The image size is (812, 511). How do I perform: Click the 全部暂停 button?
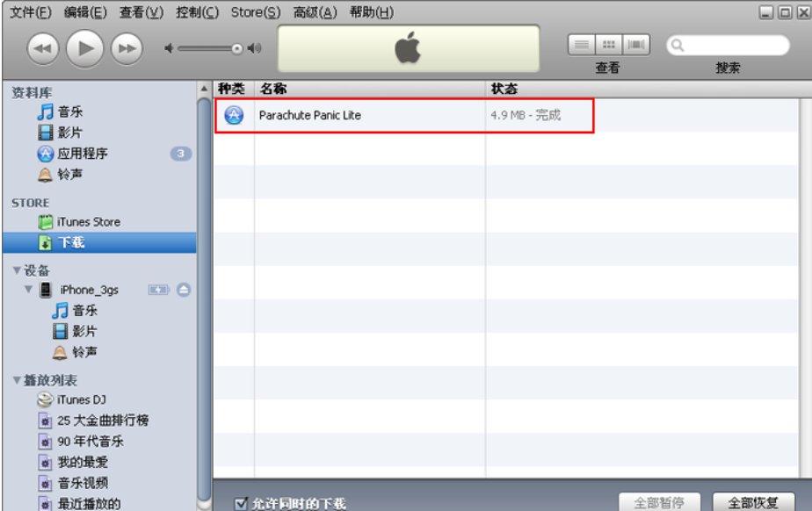tap(659, 502)
